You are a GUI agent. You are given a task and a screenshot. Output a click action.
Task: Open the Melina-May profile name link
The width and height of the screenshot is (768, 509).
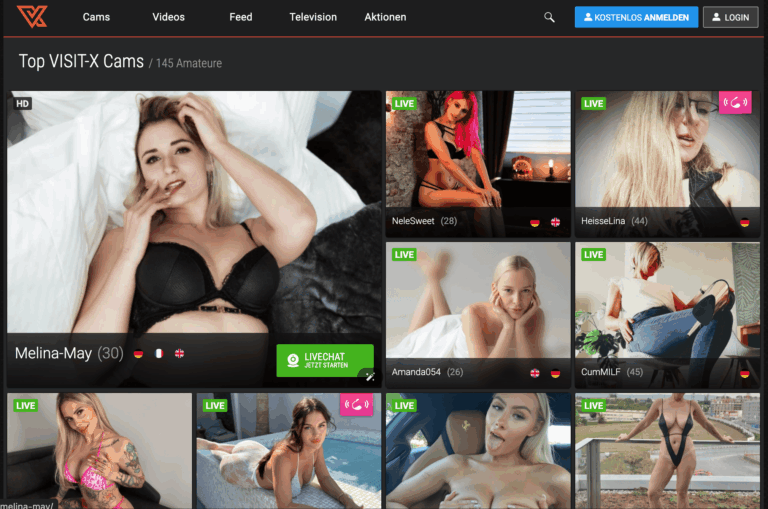pyautogui.click(x=53, y=353)
